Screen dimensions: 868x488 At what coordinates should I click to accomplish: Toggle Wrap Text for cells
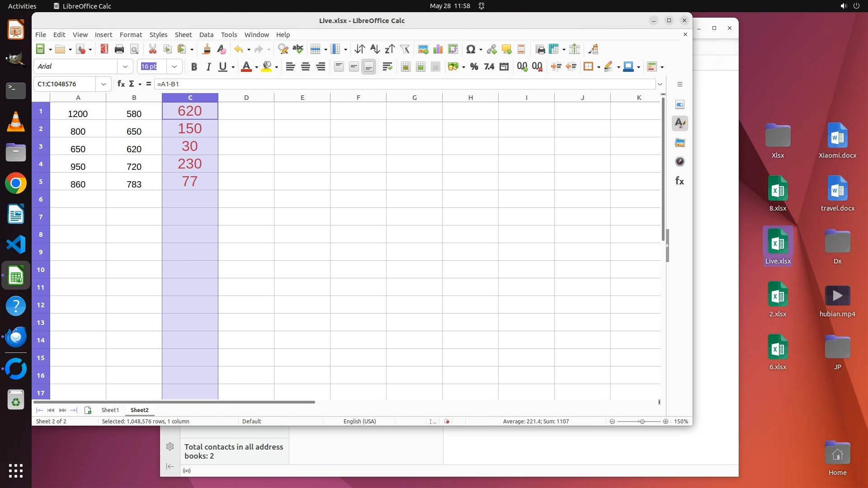tap(387, 67)
